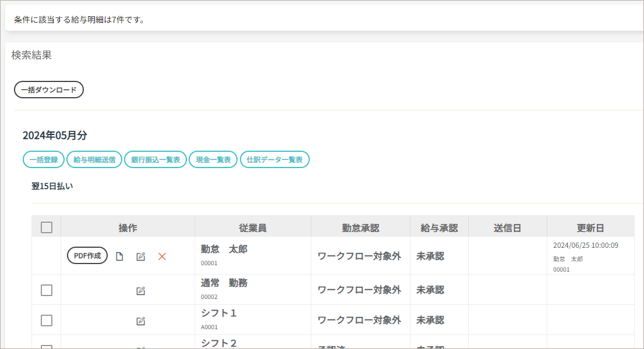The height and width of the screenshot is (349, 644).
Task: Check the box for 通常 勤務 row
Action: [47, 290]
